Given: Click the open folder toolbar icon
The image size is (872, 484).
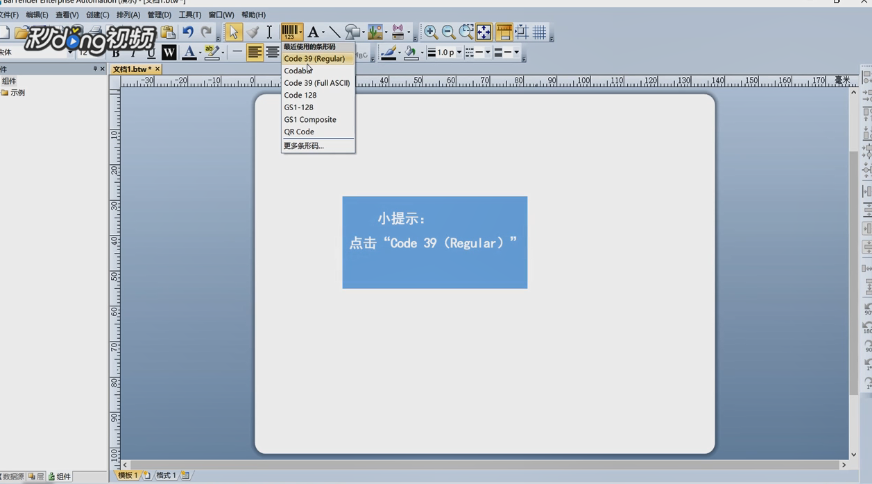Looking at the screenshot, I should [x=21, y=33].
